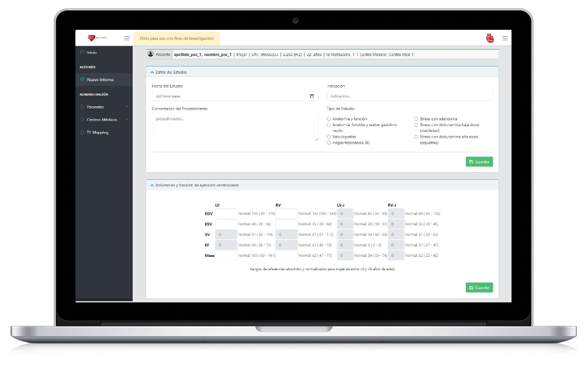
Task: Click the Indicación text field
Action: (x=409, y=96)
